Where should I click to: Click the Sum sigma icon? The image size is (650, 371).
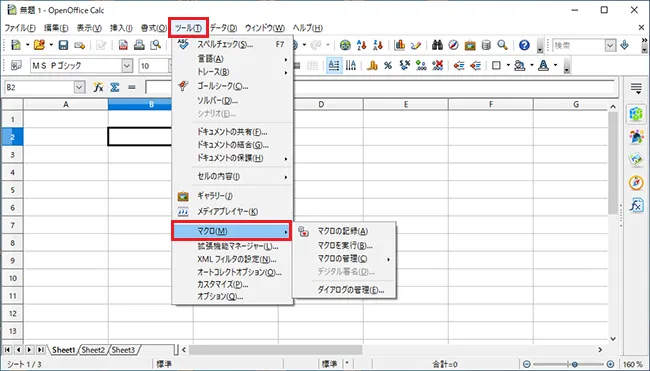click(115, 87)
